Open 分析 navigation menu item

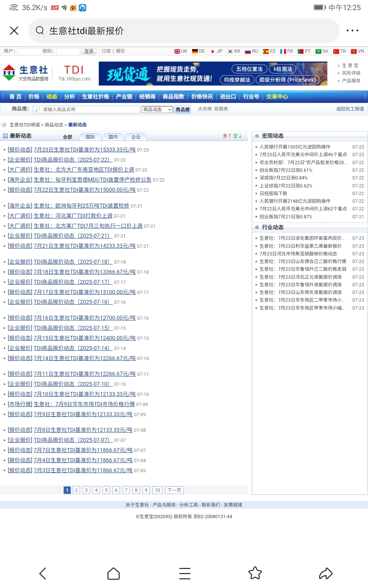click(70, 96)
